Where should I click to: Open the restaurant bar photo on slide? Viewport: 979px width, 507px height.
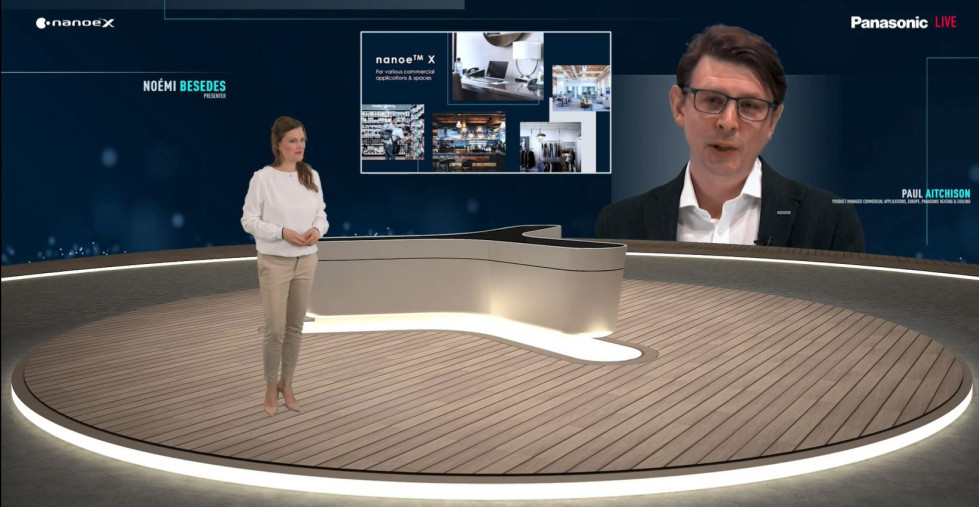pyautogui.click(x=469, y=141)
